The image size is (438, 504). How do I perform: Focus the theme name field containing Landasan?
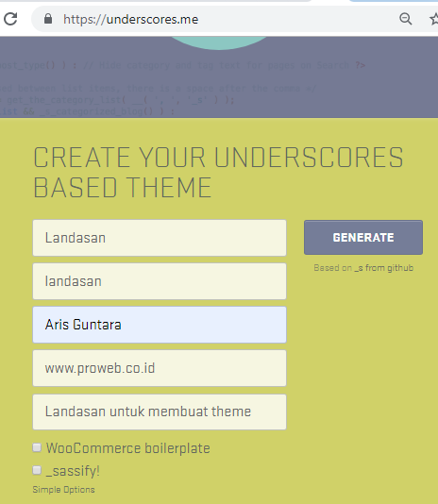coord(160,238)
